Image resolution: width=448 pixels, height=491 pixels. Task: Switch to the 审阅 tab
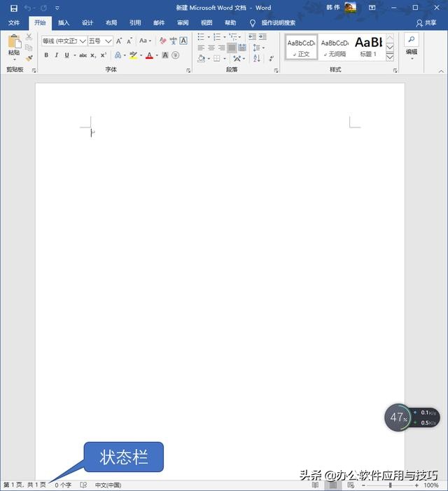coord(183,23)
